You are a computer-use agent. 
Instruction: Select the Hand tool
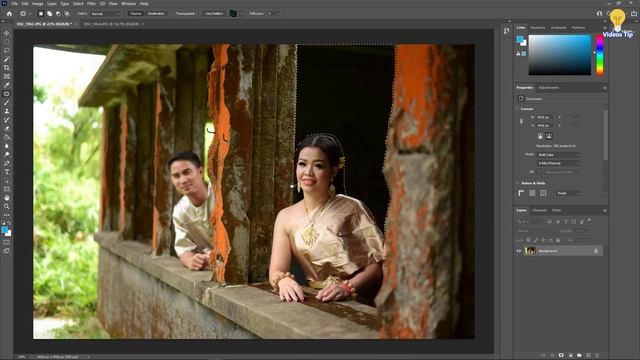point(7,198)
